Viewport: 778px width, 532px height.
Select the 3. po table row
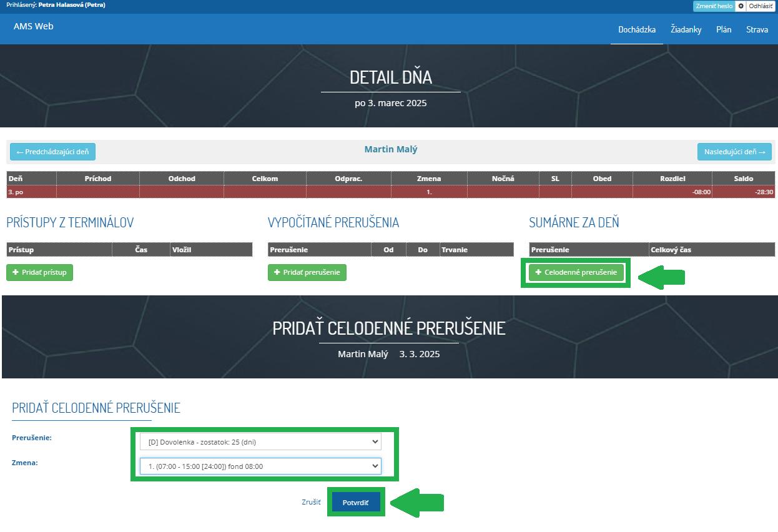(14, 192)
